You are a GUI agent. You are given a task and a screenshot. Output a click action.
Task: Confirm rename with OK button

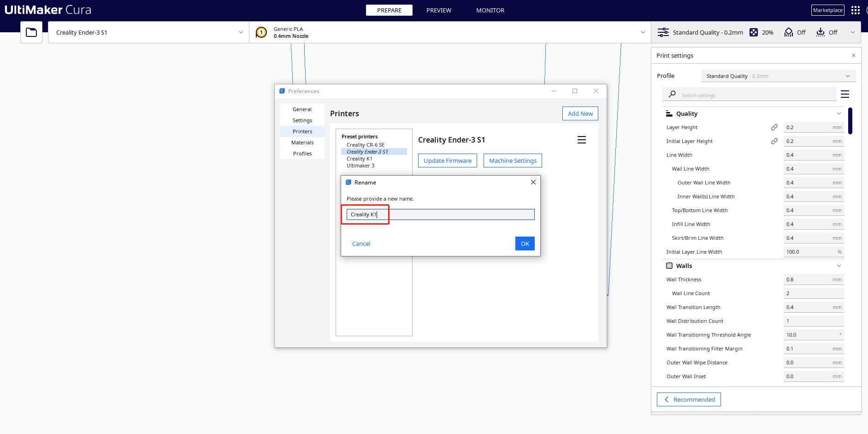[x=525, y=244]
